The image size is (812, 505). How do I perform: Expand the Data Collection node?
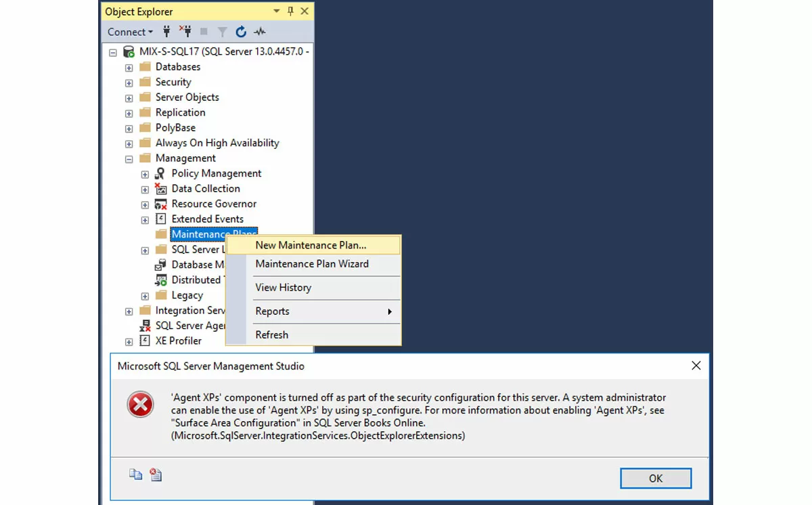145,189
